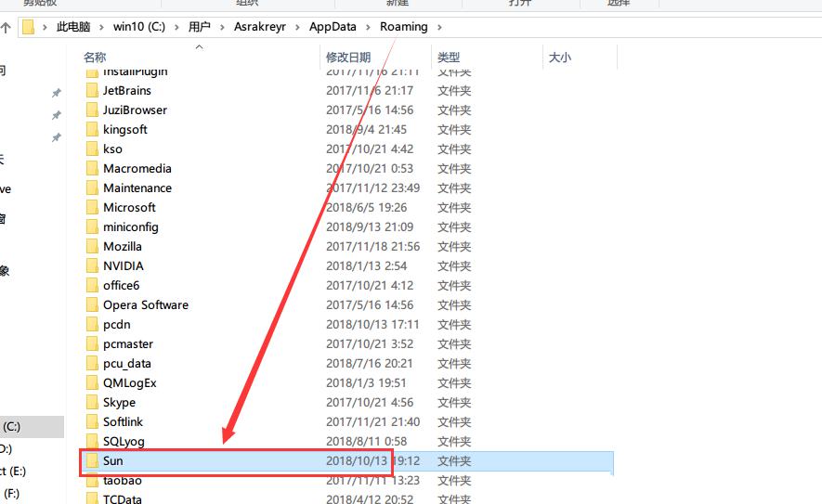Select the SQLyog folder icon
This screenshot has height=504, width=822.
[x=92, y=441]
